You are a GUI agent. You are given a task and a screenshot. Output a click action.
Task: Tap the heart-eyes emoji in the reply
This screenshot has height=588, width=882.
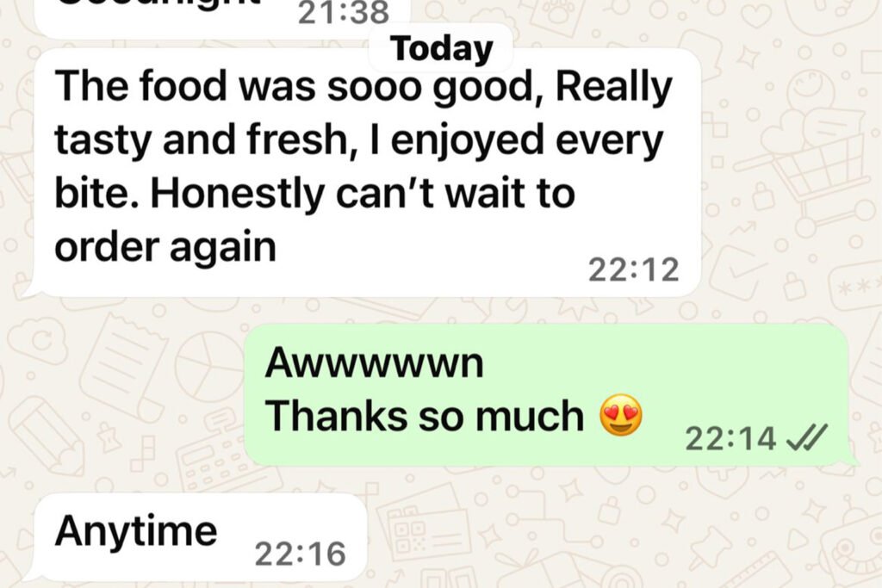[621, 415]
